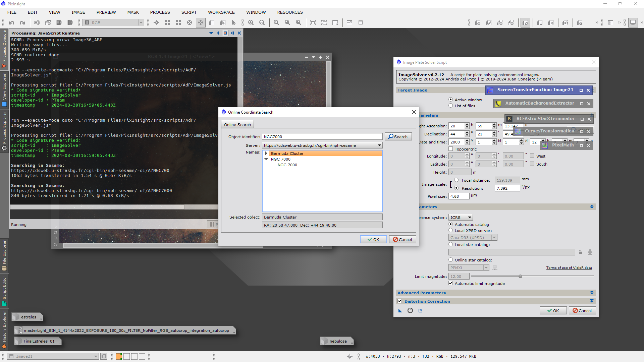The image size is (644, 362).
Task: Expand the Bermuda Cluster tree node
Action: (x=266, y=154)
